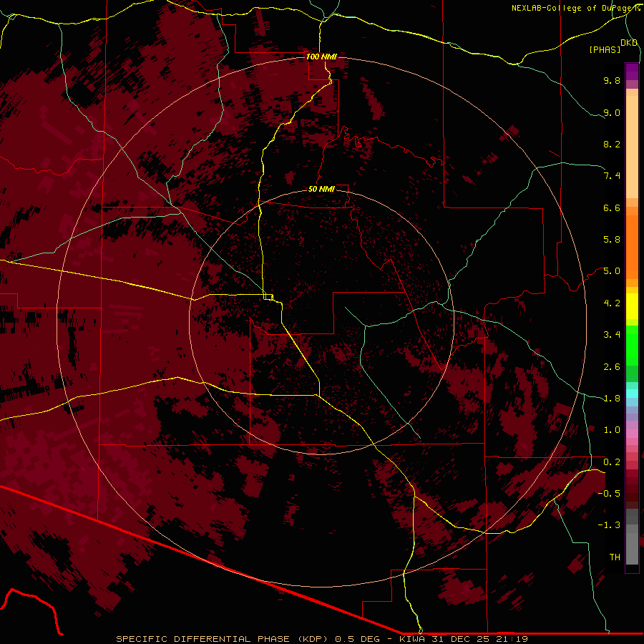Click the cyan segment of the color bar
The width and height of the screenshot is (644, 644).
pyautogui.click(x=632, y=394)
